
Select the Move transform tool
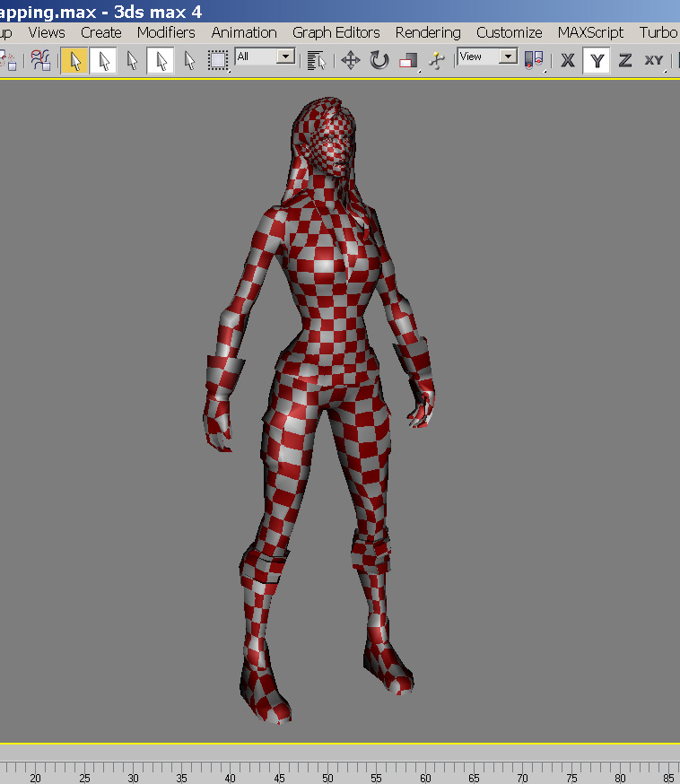point(350,61)
